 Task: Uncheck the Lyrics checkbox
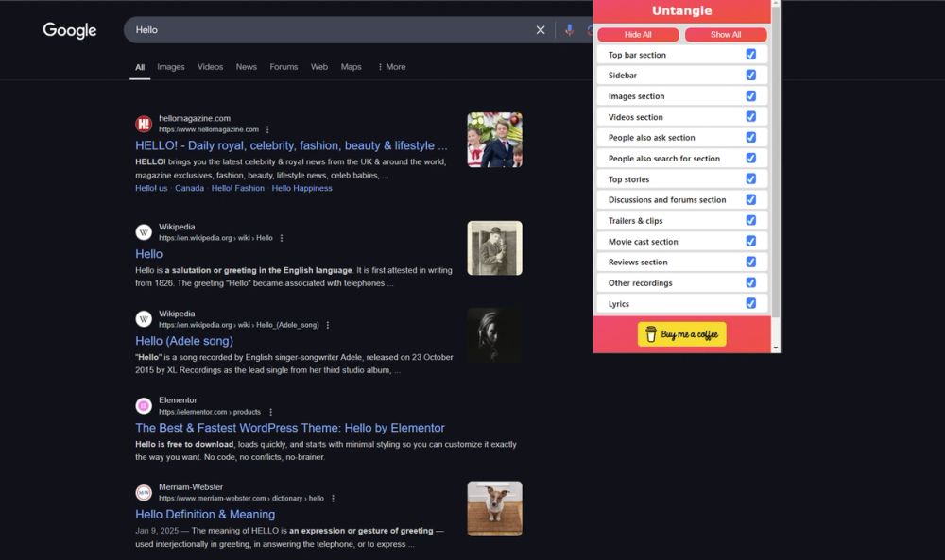coord(751,303)
